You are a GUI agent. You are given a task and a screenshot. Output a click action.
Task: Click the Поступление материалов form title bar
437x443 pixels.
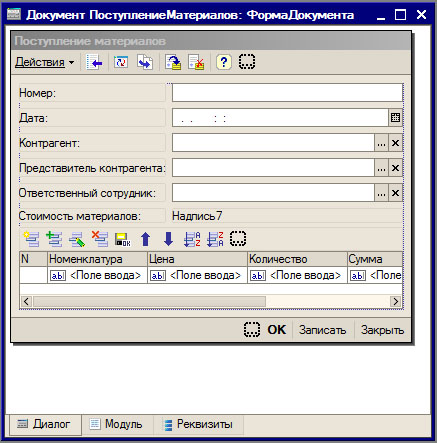point(211,41)
